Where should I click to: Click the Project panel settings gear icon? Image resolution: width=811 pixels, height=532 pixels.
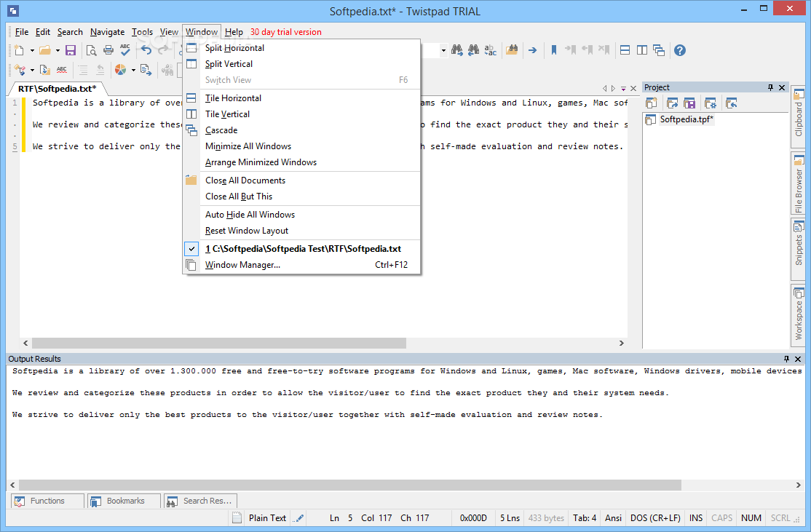[711, 103]
